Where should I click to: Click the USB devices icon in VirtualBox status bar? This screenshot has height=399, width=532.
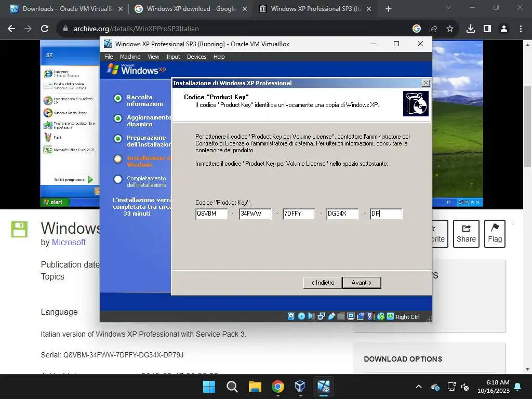tap(331, 316)
